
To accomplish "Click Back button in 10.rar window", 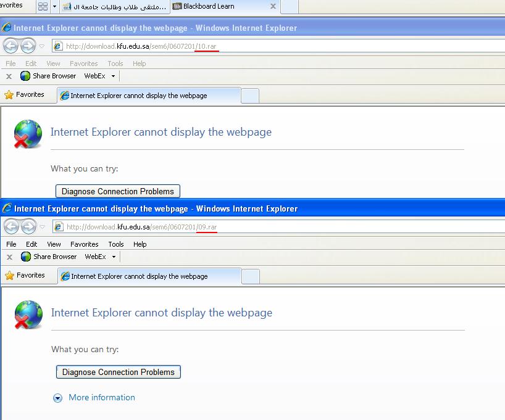I will point(10,46).
